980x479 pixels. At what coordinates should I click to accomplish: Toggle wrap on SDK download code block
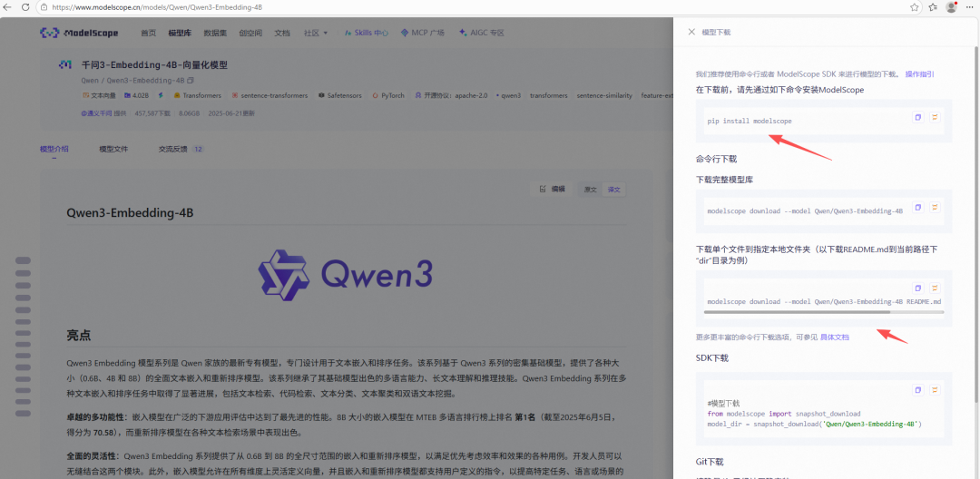point(935,390)
